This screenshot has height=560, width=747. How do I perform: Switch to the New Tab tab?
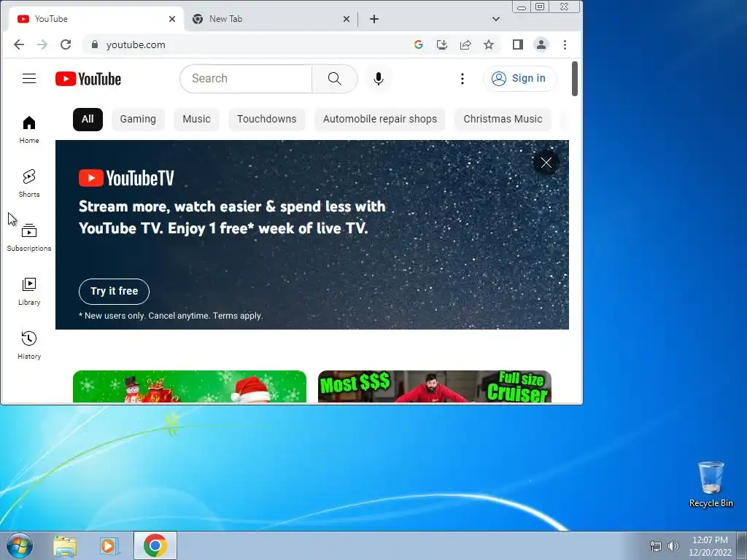(x=270, y=19)
